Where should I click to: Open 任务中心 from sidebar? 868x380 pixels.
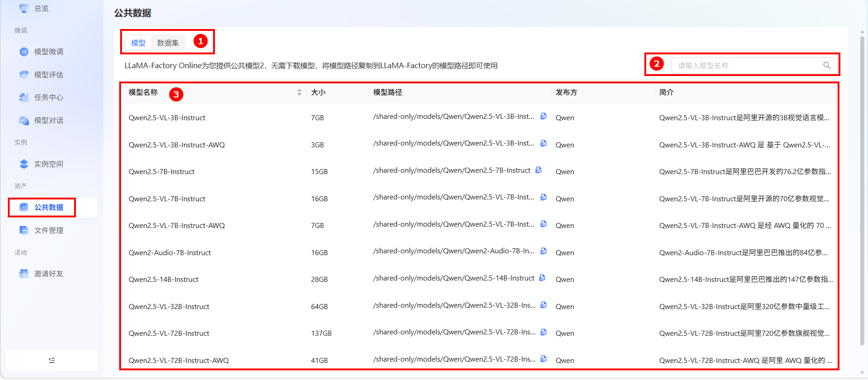[48, 97]
